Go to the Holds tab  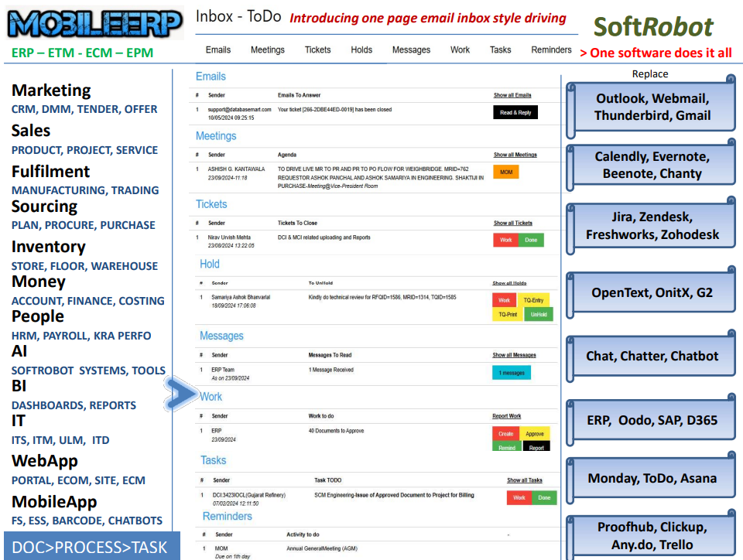(x=361, y=50)
